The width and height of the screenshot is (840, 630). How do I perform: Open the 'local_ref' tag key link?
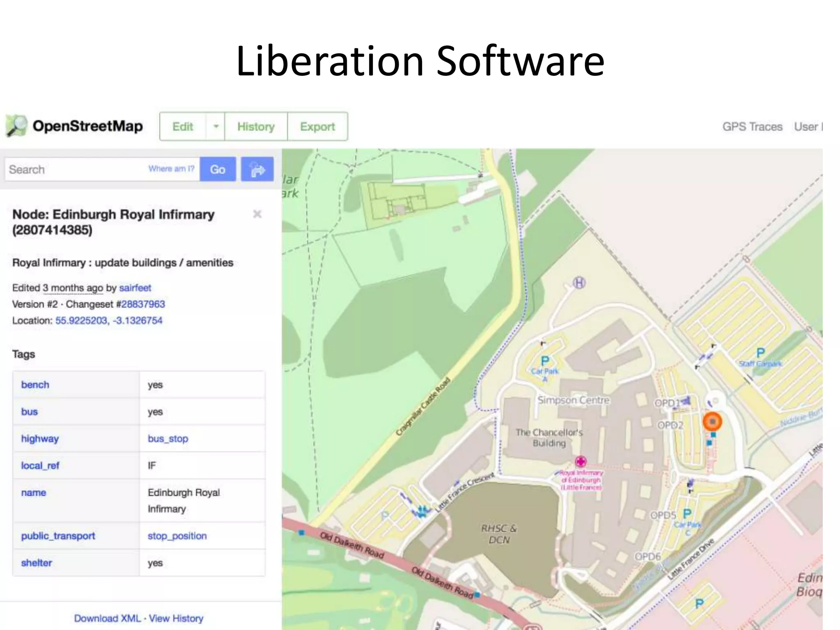point(40,466)
